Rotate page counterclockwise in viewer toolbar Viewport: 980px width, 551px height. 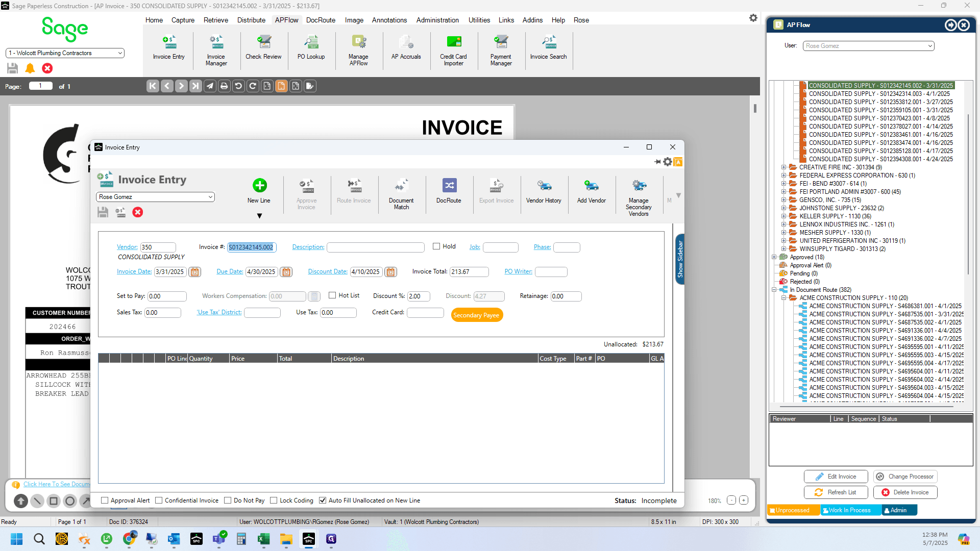[238, 86]
